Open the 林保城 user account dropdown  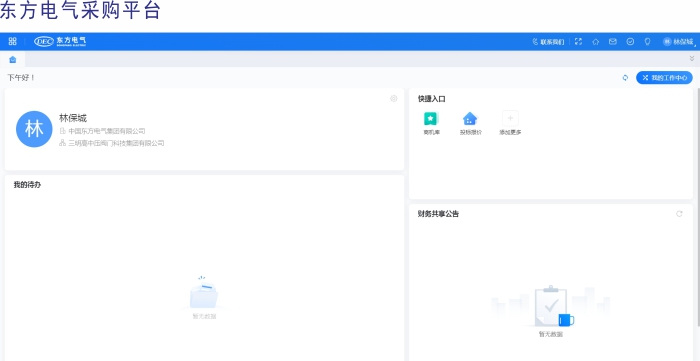point(679,42)
